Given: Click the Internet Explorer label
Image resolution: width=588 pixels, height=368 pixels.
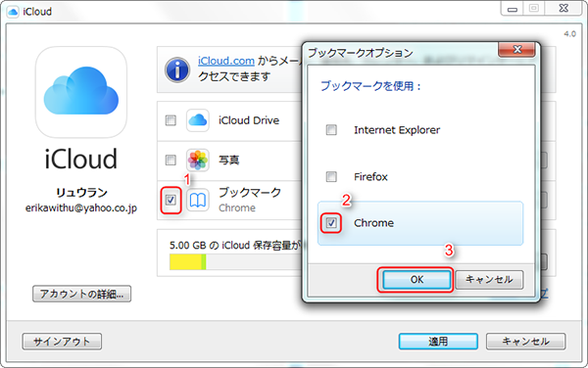Looking at the screenshot, I should [x=397, y=130].
